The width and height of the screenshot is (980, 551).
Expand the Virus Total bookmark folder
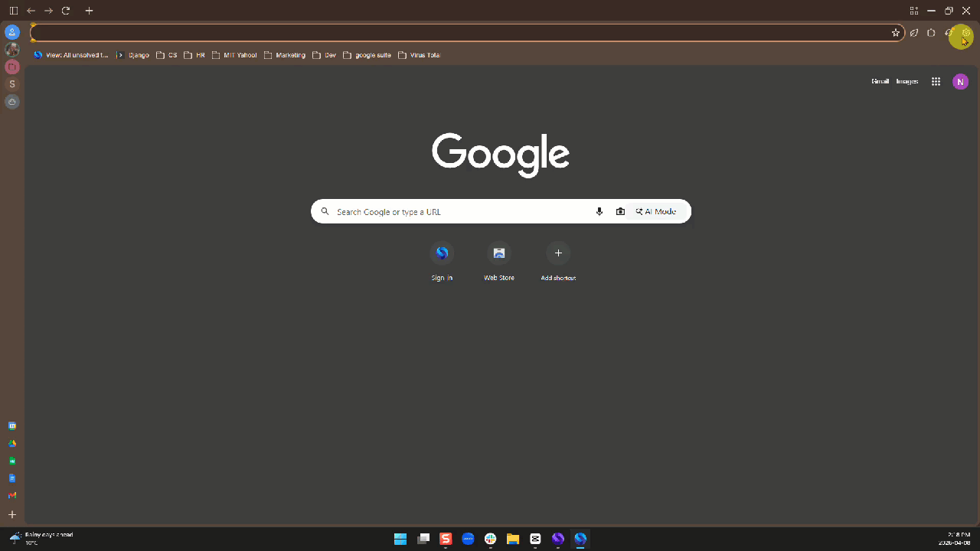[420, 55]
